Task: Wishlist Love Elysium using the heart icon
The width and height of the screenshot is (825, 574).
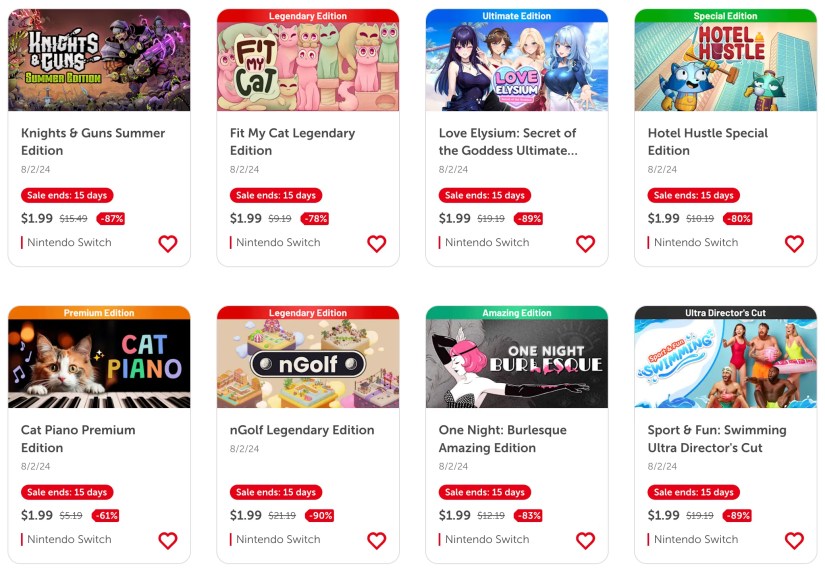Action: pyautogui.click(x=586, y=244)
